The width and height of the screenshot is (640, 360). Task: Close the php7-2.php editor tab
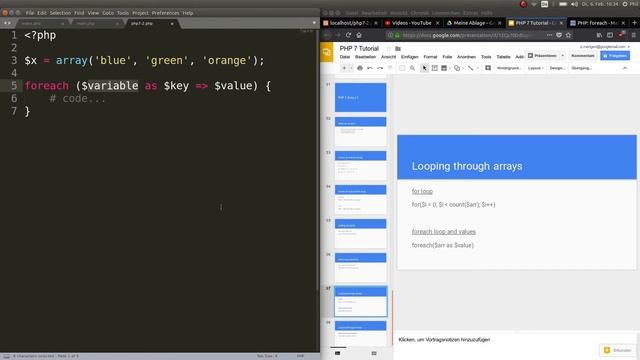click(172, 24)
